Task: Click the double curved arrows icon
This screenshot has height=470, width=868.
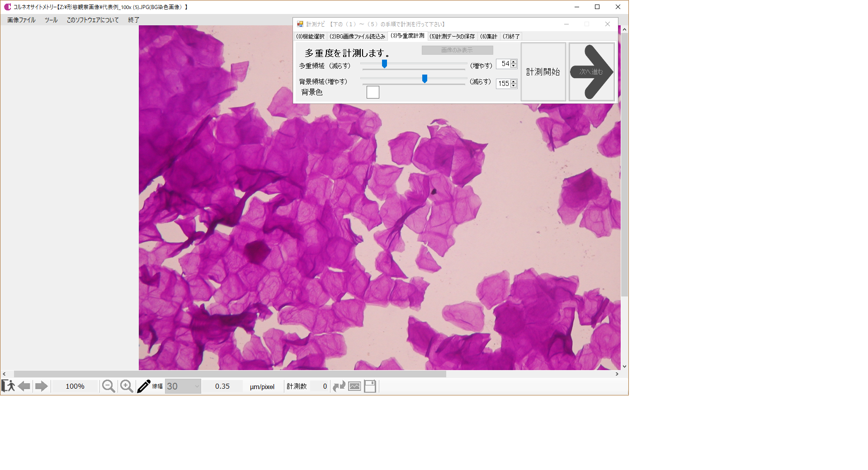Action: [x=339, y=386]
